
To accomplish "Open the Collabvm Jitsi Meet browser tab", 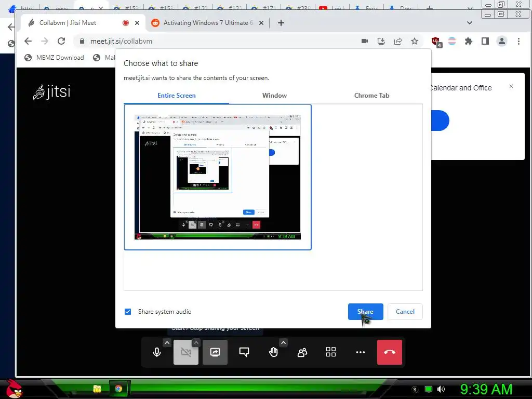I will (x=78, y=23).
